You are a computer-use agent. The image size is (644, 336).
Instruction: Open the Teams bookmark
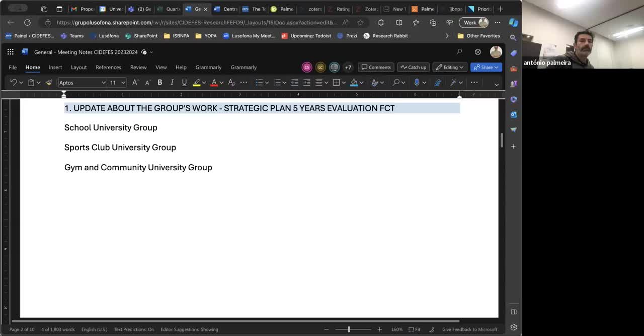pyautogui.click(x=72, y=36)
